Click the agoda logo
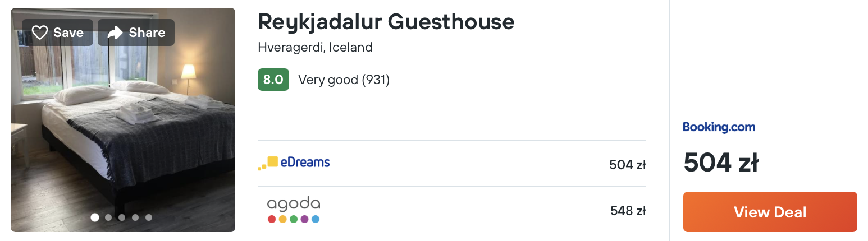The image size is (868, 241). tap(294, 210)
